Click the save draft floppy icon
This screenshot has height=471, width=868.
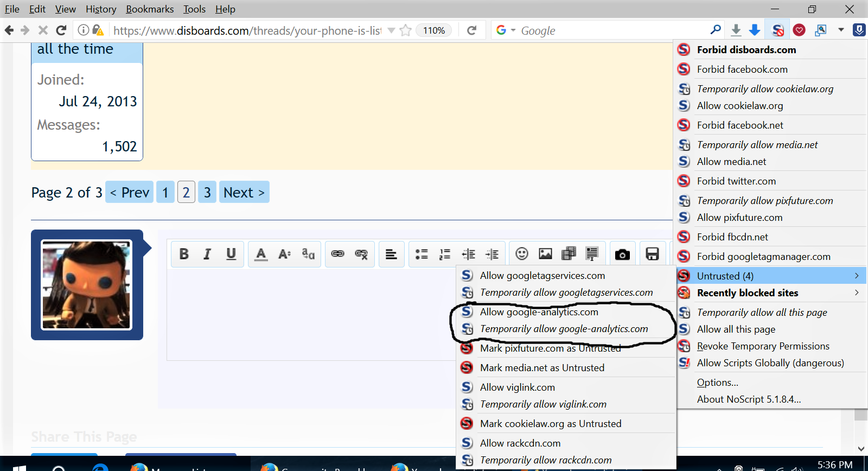(x=652, y=254)
